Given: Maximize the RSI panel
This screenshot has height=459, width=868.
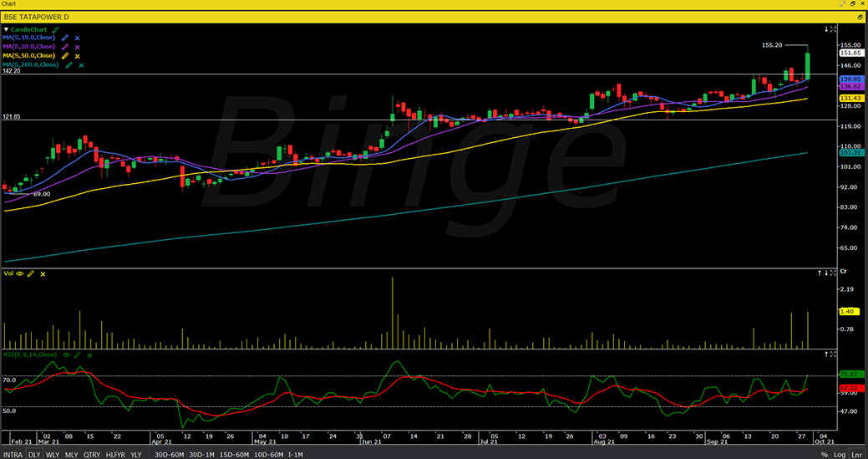Looking at the screenshot, I should (x=833, y=354).
